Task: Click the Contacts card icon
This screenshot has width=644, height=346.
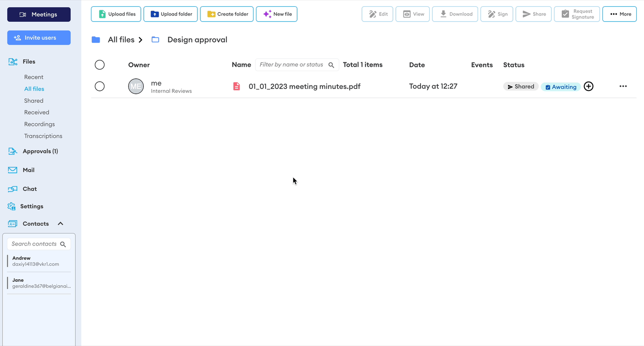Action: tap(13, 224)
